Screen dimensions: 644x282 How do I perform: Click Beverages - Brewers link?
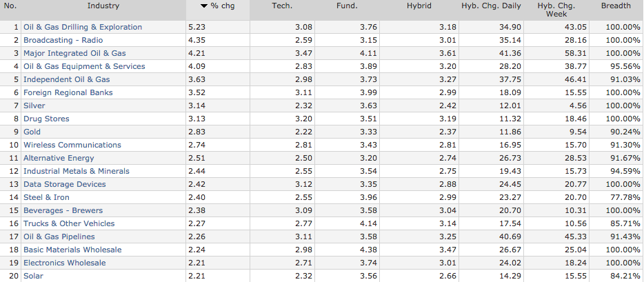coord(63,210)
